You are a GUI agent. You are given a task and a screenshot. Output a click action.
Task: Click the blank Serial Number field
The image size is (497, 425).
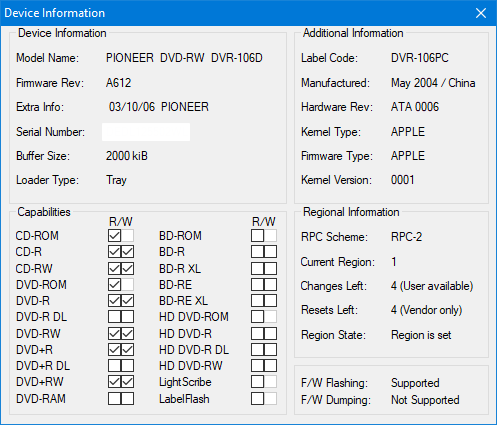[146, 132]
